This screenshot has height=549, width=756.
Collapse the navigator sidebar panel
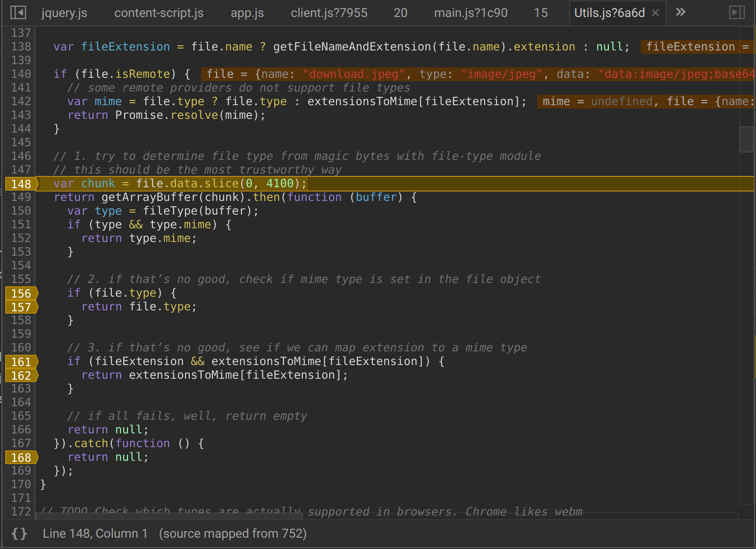(x=18, y=12)
